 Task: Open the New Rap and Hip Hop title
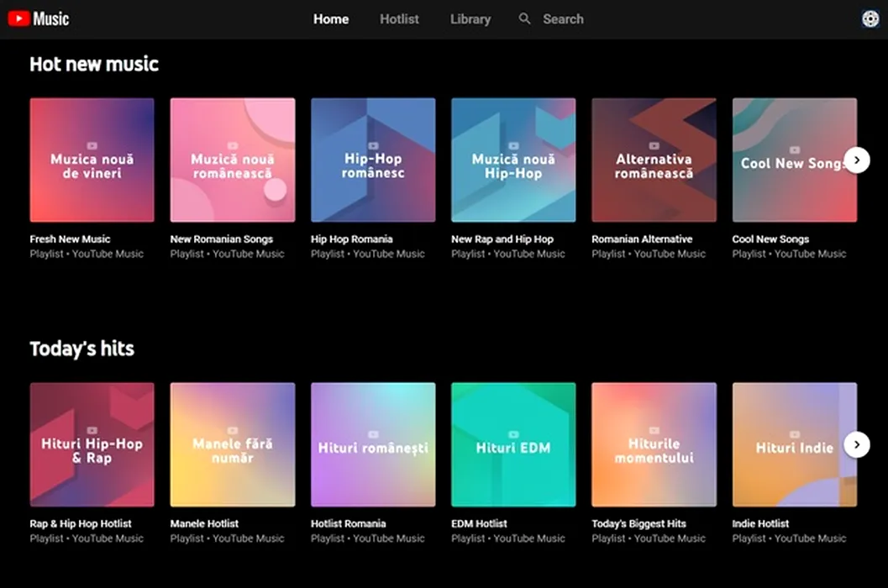[502, 239]
